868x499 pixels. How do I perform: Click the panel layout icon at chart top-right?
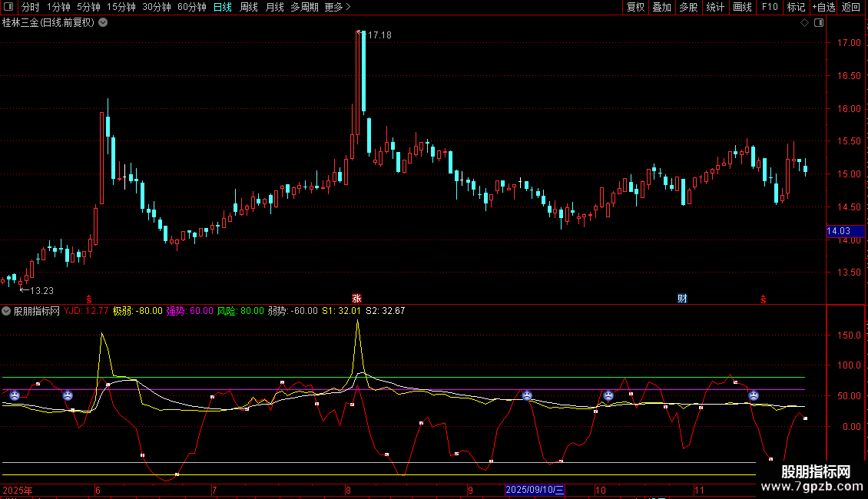point(819,23)
